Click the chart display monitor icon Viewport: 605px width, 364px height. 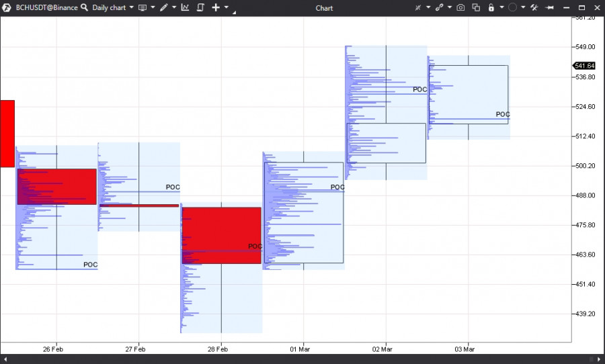pos(143,7)
